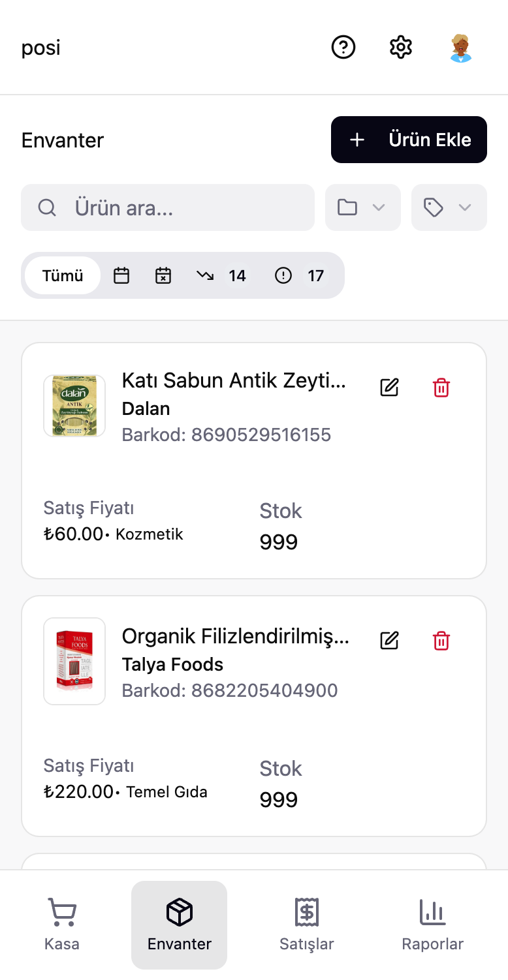
Task: Select the Tümü filter
Action: pyautogui.click(x=63, y=276)
